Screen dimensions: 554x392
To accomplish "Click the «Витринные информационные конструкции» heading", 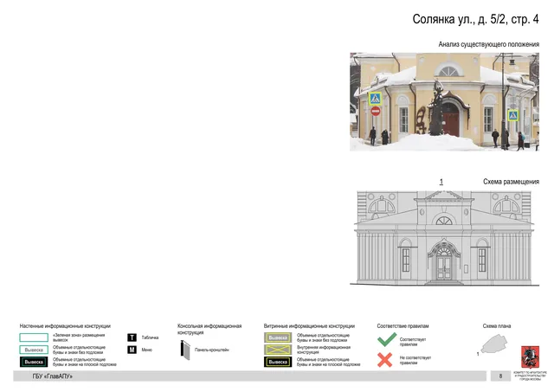I will click(x=309, y=326).
